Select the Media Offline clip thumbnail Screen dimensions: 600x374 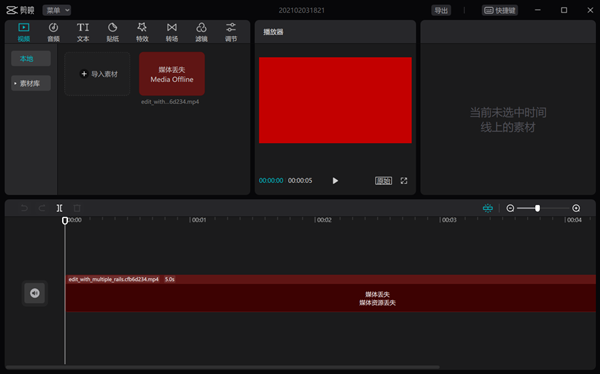point(172,74)
